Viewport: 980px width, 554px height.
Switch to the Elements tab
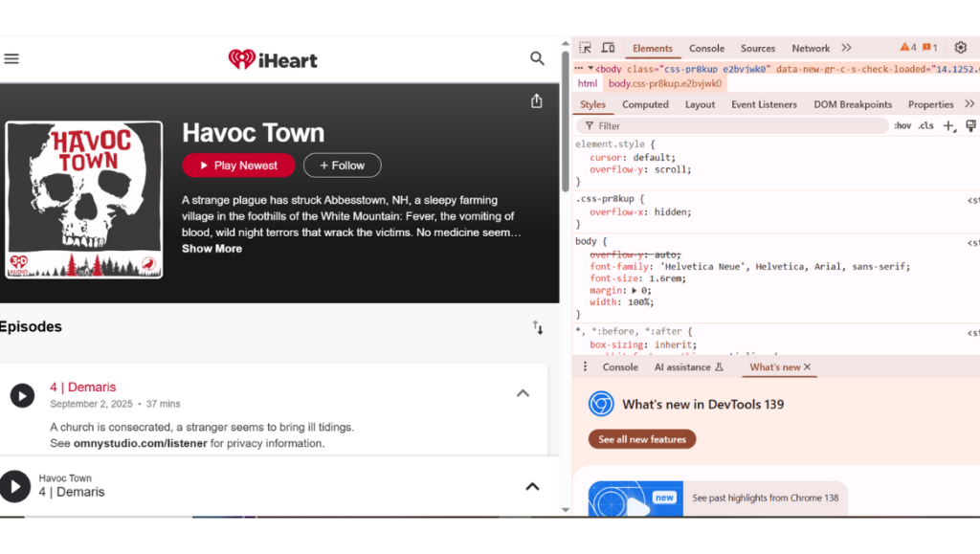click(x=653, y=48)
